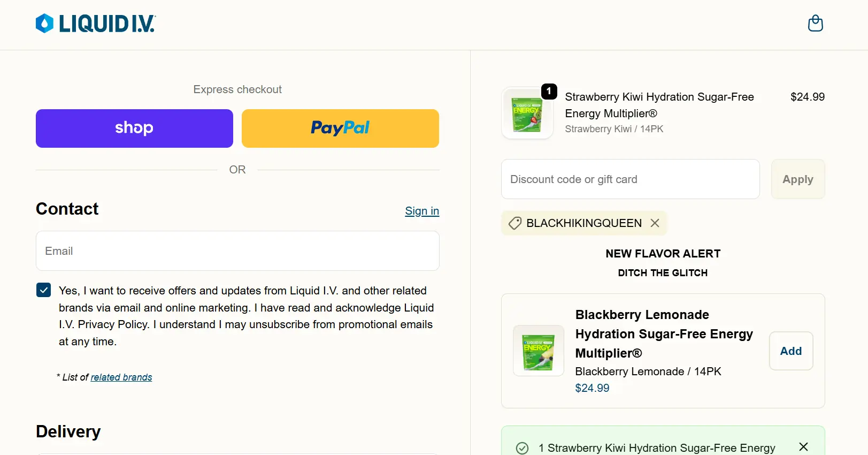This screenshot has width=868, height=455.
Task: Click the item quantity badge
Action: coord(549,92)
